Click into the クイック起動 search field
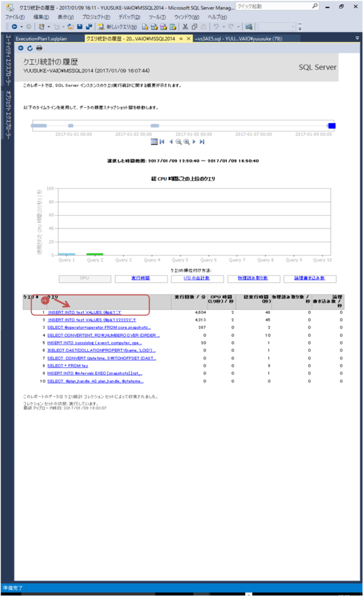This screenshot has width=364, height=597. [274, 6]
